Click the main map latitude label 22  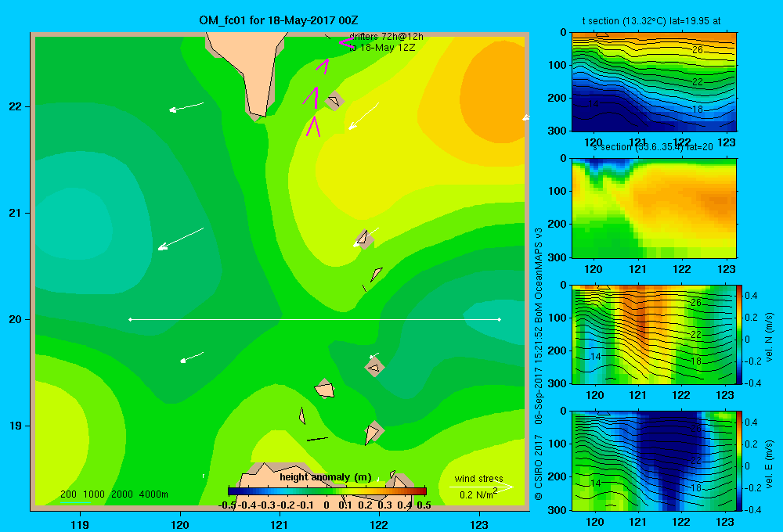[x=15, y=106]
